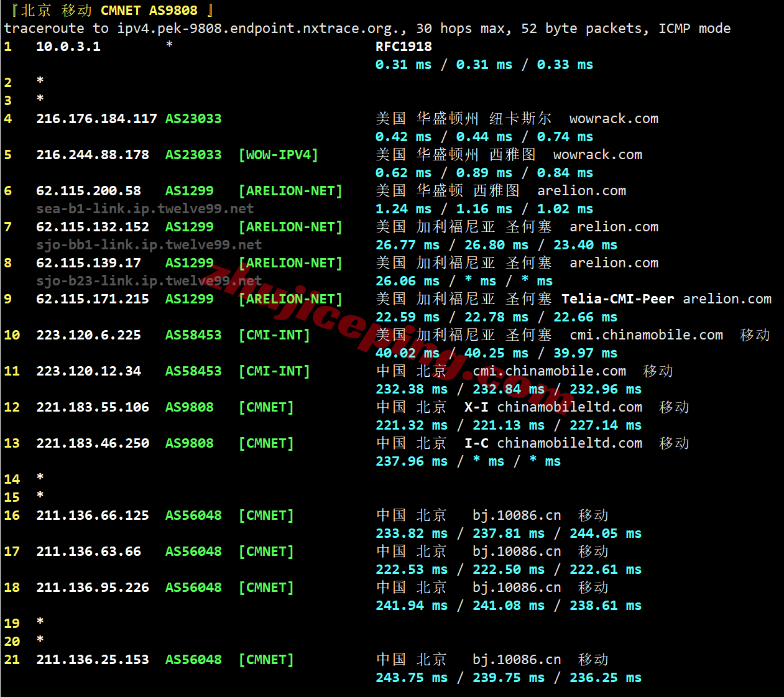This screenshot has height=697, width=784.
Task: Click IP 216.176.184.117
Action: coord(96,119)
